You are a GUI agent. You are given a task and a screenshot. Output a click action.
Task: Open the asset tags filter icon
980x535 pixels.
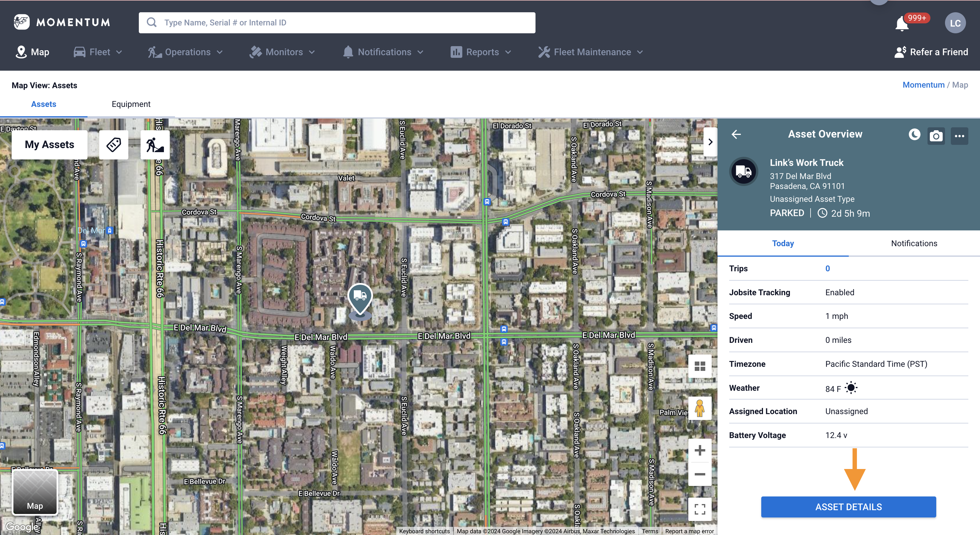pos(113,145)
